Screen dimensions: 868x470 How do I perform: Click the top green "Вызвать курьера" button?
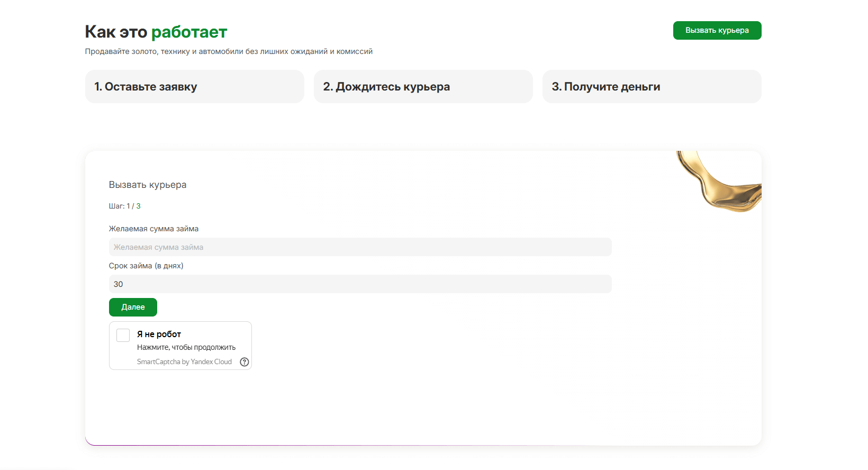coord(717,31)
